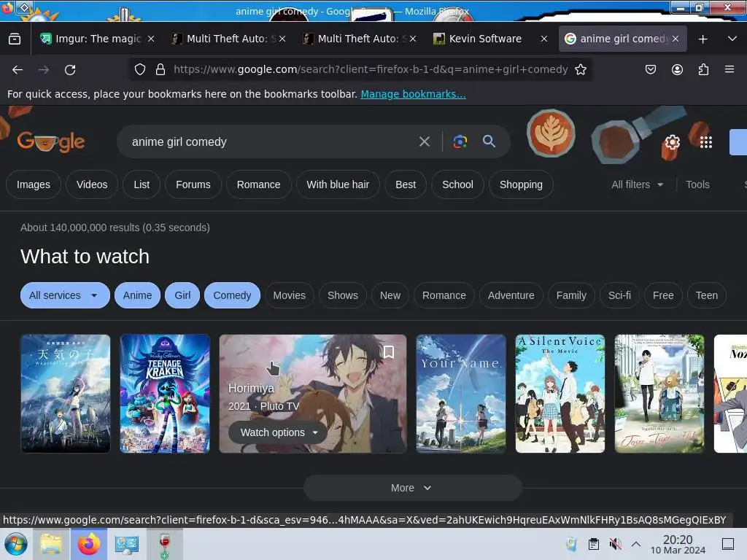Focus the Google search input field

point(271,141)
